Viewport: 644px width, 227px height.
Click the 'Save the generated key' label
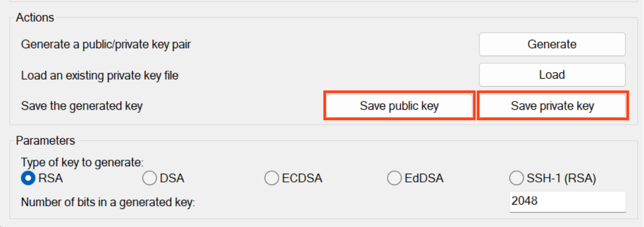point(82,106)
